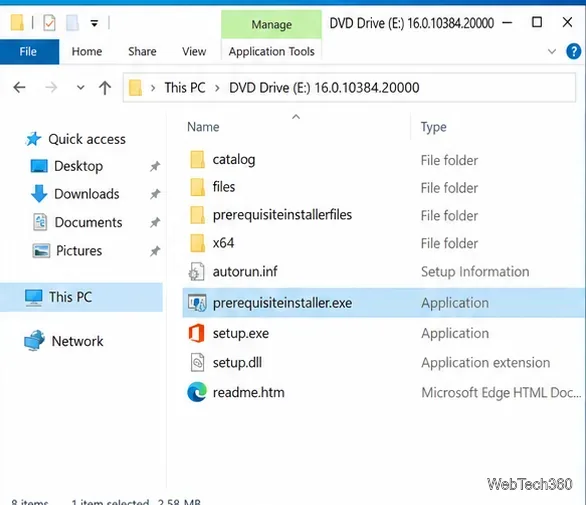Switch to the Share ribbon tab
The image size is (586, 505).
pos(142,52)
